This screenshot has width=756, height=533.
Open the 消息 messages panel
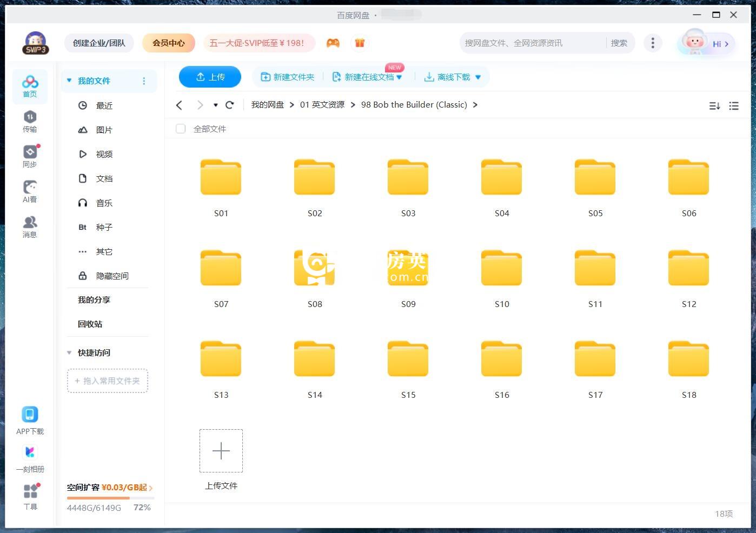pyautogui.click(x=30, y=225)
